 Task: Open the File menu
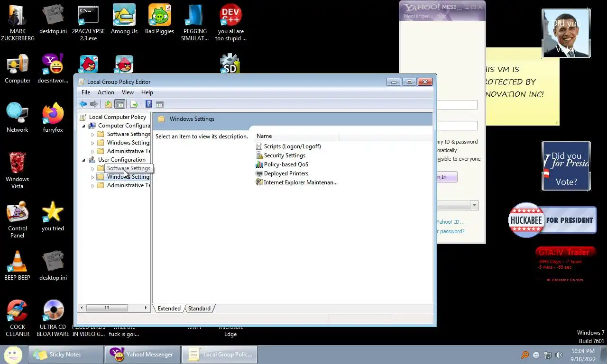(86, 92)
